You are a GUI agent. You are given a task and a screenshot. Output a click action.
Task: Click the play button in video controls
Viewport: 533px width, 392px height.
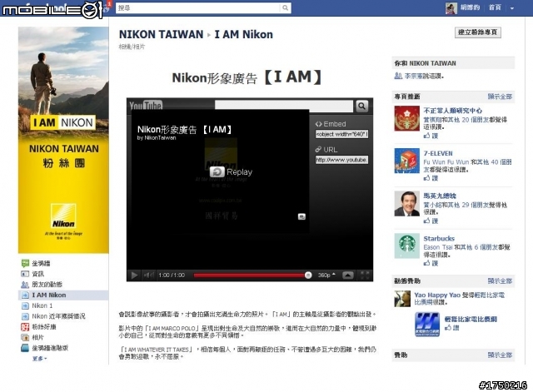click(134, 275)
